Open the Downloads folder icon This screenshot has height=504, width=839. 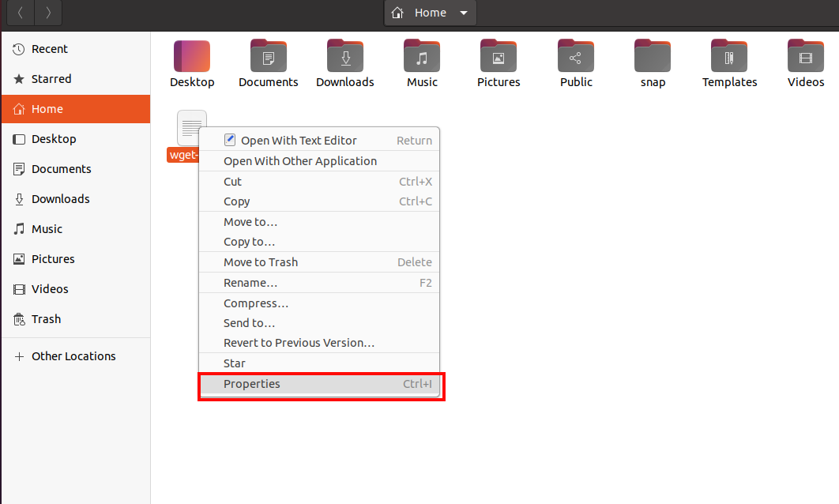pos(344,63)
